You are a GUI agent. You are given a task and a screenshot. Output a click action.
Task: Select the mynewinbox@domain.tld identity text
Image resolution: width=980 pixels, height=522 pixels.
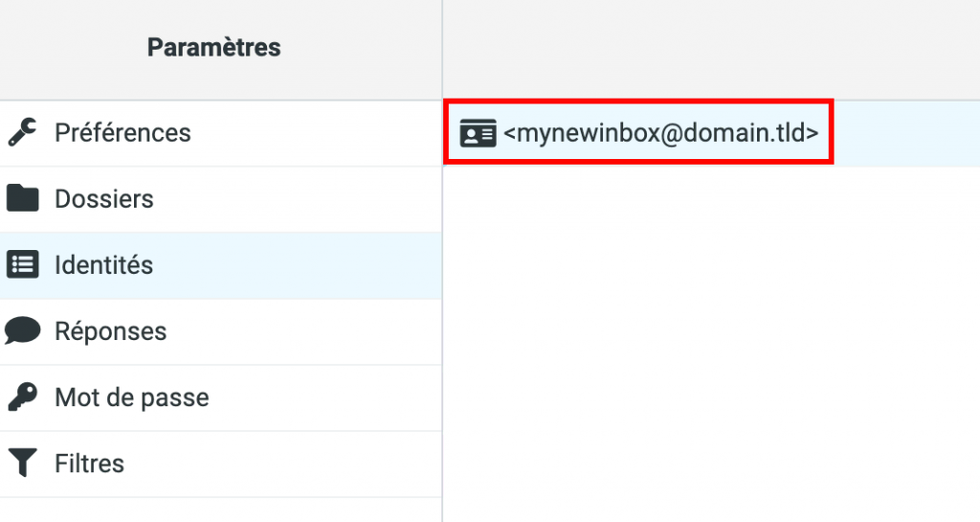coord(660,133)
